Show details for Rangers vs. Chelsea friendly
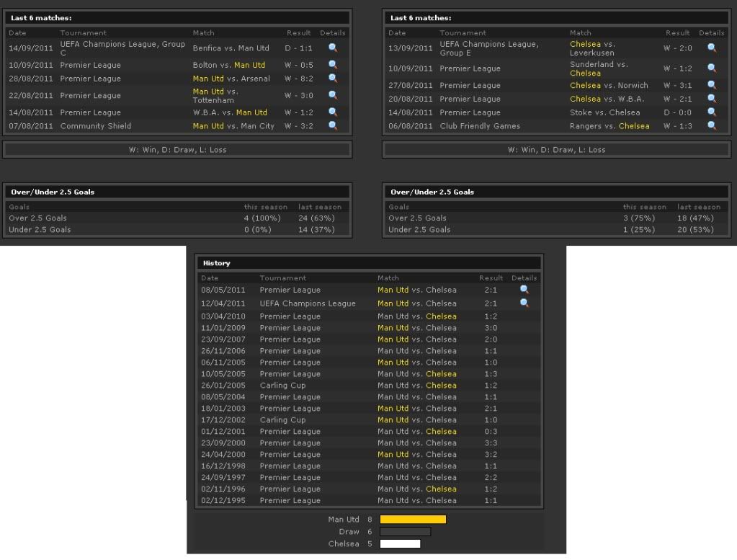Screen dimensions: 737x560 712,125
